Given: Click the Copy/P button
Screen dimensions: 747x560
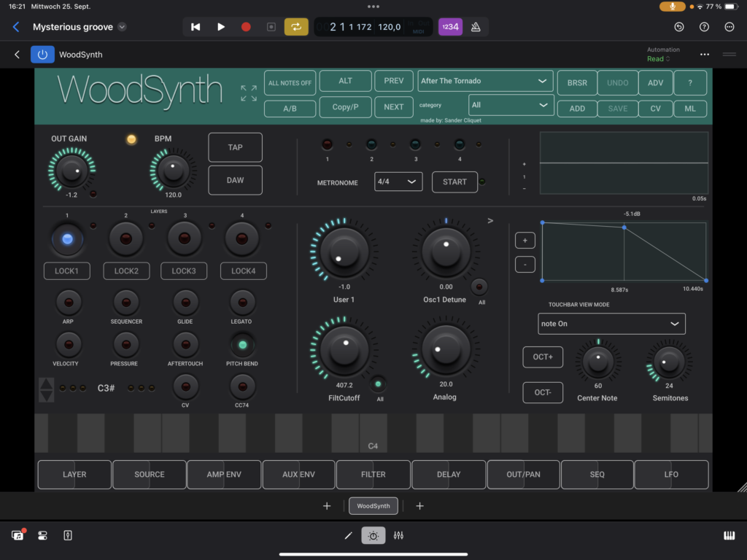Looking at the screenshot, I should [x=345, y=106].
